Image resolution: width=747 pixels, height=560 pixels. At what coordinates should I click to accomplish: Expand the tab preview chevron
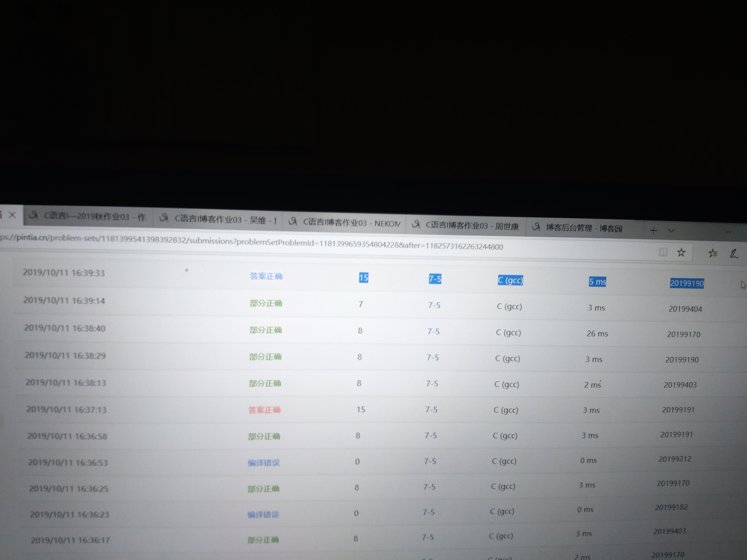[671, 230]
